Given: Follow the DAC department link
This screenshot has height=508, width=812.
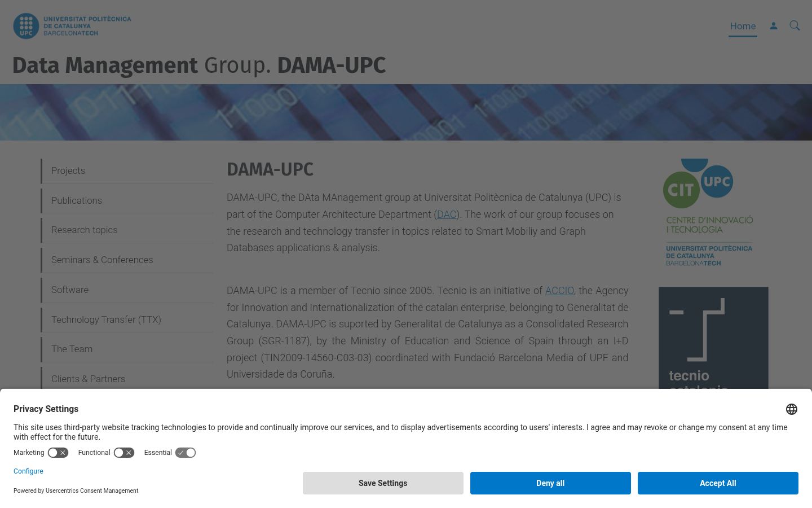Looking at the screenshot, I should coord(447,214).
